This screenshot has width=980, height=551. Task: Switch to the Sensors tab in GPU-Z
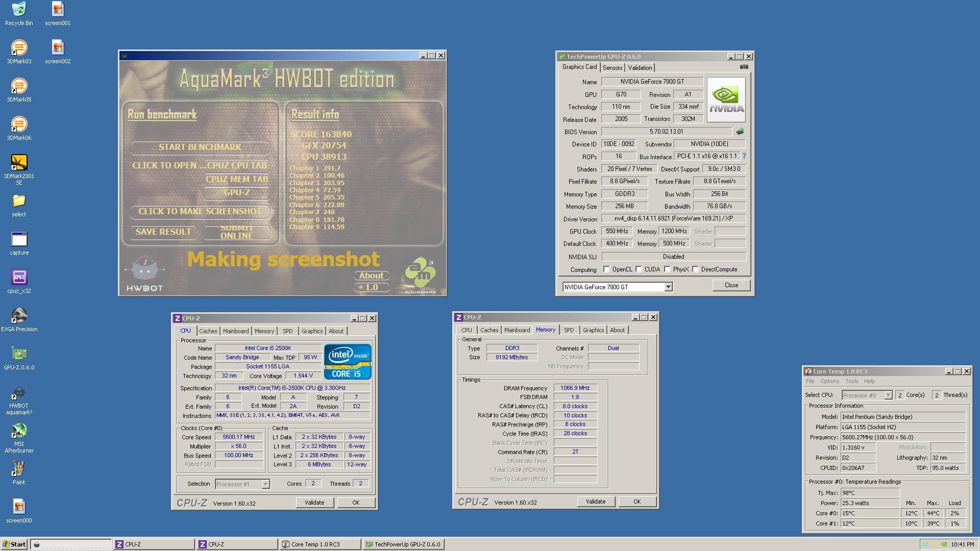pyautogui.click(x=612, y=68)
